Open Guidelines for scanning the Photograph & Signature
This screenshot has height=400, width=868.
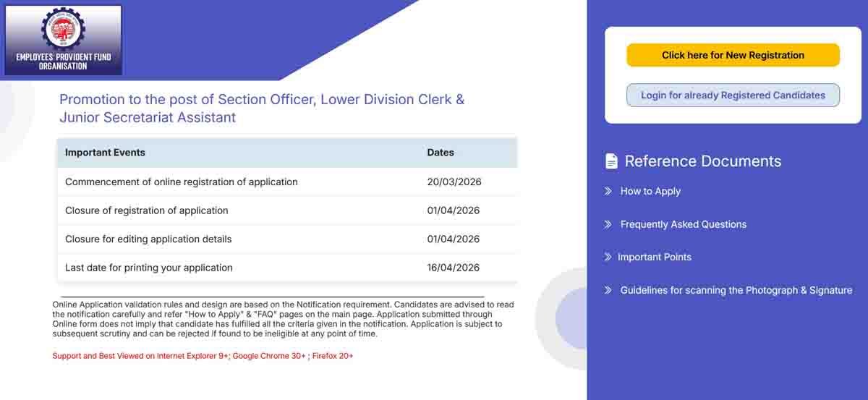(736, 290)
